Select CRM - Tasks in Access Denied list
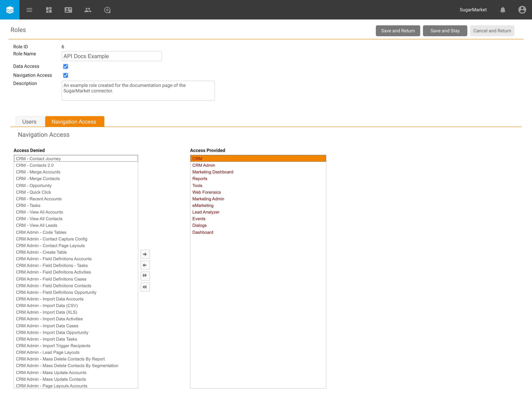Viewport: 532px width, 399px height. (x=28, y=205)
